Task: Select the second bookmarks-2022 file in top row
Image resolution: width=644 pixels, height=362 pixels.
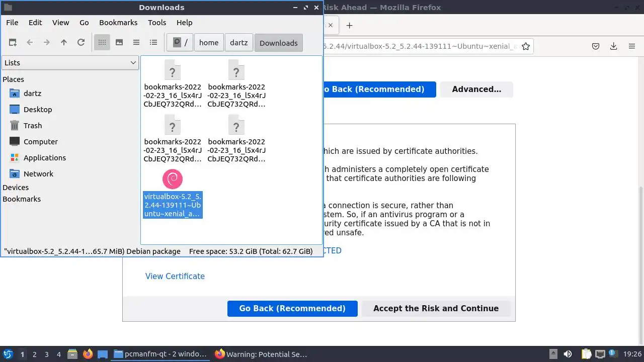Action: coord(236,84)
